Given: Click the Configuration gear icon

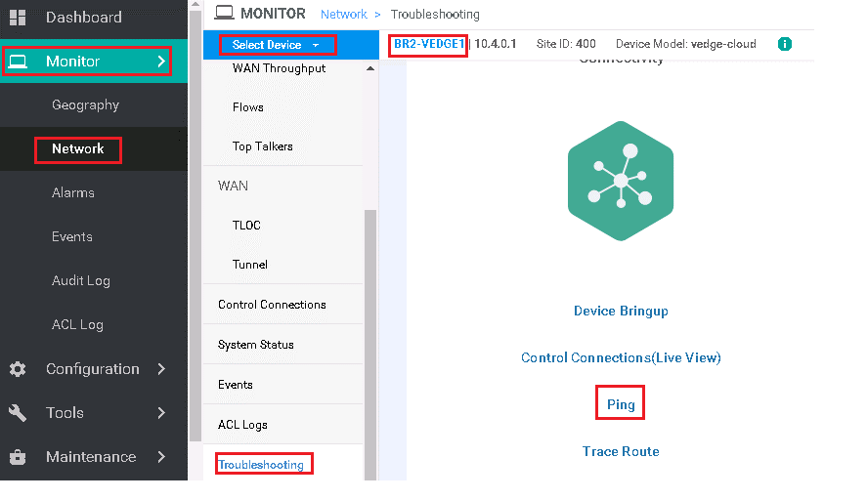Looking at the screenshot, I should (x=18, y=369).
